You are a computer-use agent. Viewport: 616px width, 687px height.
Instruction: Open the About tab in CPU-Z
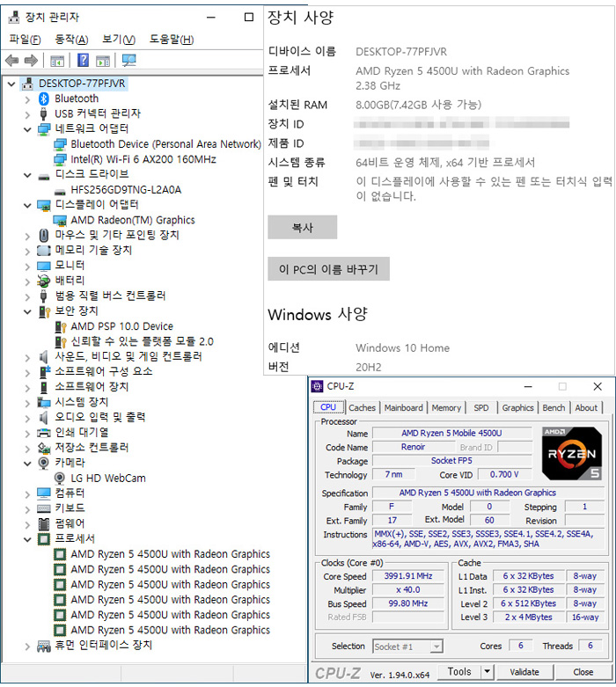586,407
